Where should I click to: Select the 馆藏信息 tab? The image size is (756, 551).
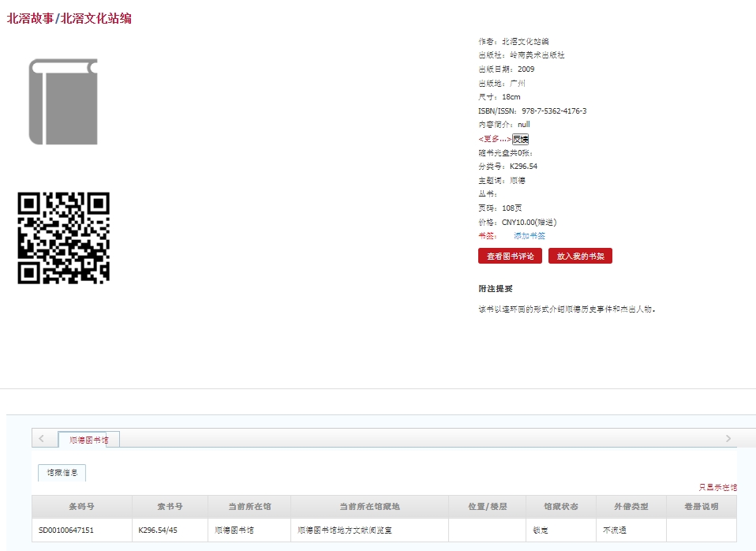point(62,473)
